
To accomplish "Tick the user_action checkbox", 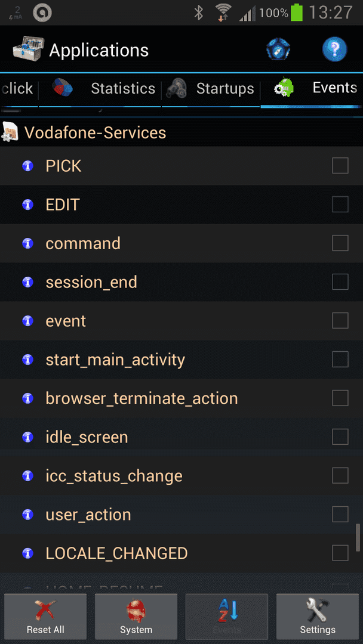I will [340, 514].
